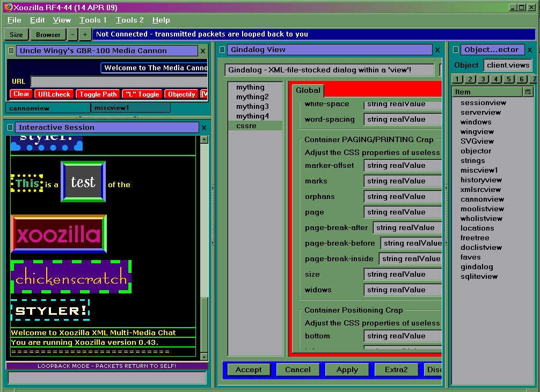
Task: Click the URLcheck button
Action: click(x=54, y=94)
